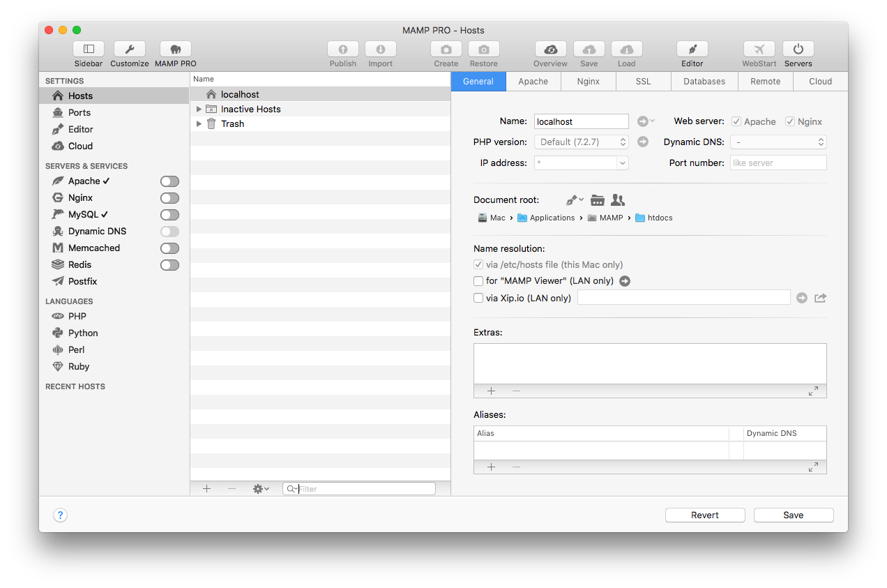Viewport: 887px width, 588px height.
Task: Turn on the Apache server switch
Action: click(x=169, y=181)
